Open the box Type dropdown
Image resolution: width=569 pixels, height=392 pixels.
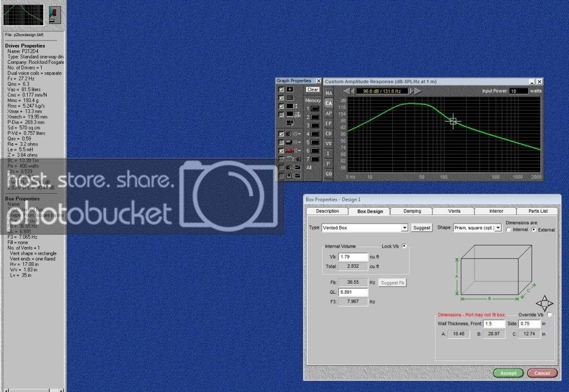[x=405, y=228]
